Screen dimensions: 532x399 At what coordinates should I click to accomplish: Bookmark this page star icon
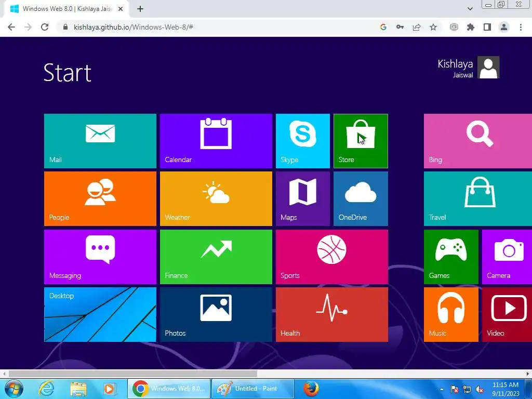click(433, 27)
